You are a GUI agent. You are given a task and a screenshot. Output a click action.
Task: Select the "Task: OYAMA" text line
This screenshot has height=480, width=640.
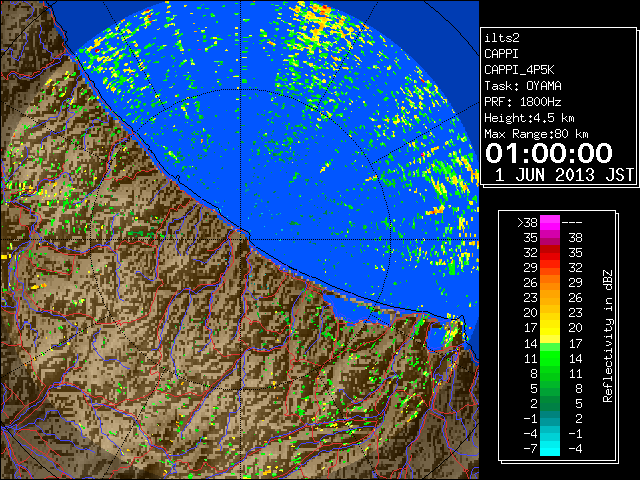[523, 86]
